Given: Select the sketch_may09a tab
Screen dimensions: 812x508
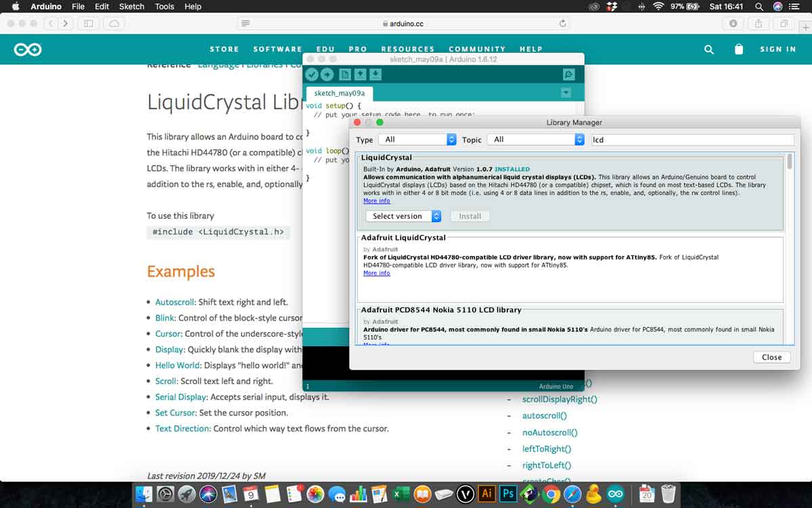Looking at the screenshot, I should [x=340, y=93].
